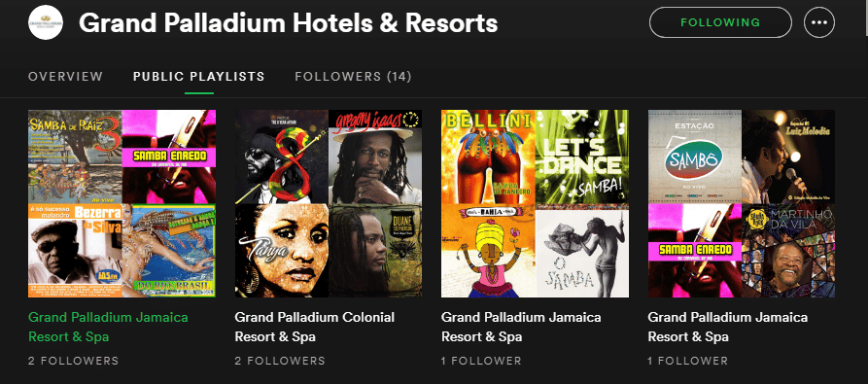Click the Let's Dance Samba album tile
Screen dimensions: 868x384
[x=582, y=157]
